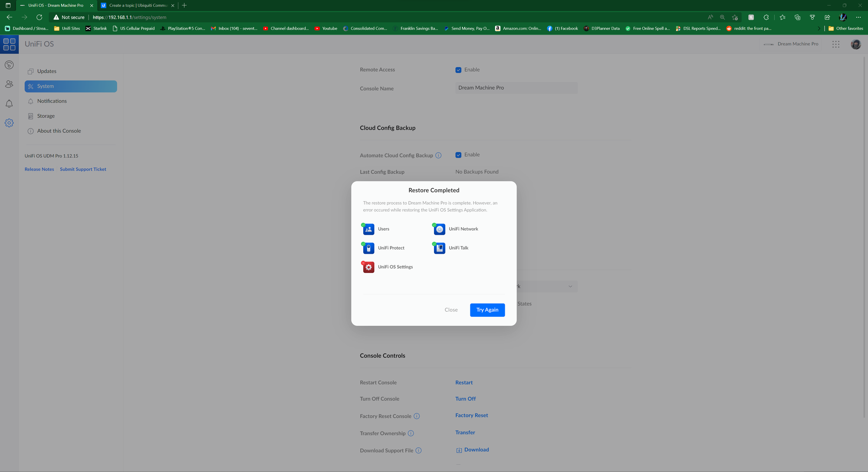
Task: Click the Console Name input field
Action: 516,88
